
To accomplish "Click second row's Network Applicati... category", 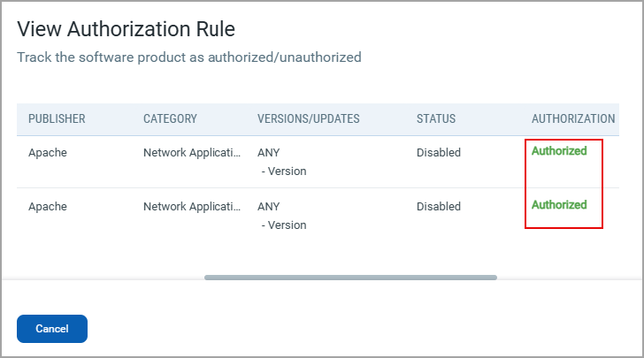I will (x=192, y=207).
